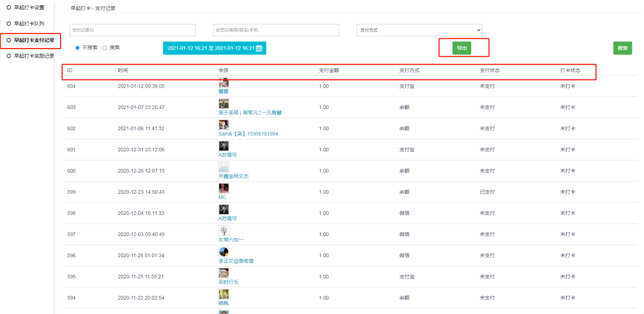Click the tree avatar above 灰常六加一
The image size is (644, 314).
point(224,231)
